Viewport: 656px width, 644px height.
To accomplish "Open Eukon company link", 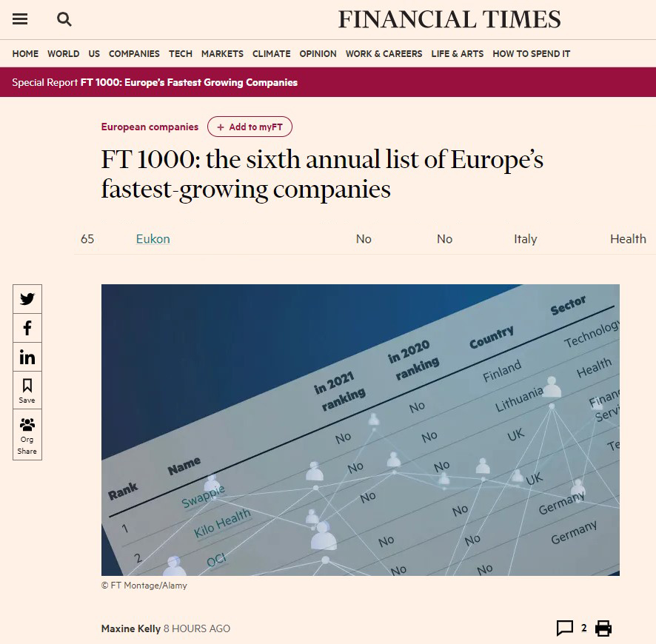I will pyautogui.click(x=153, y=239).
